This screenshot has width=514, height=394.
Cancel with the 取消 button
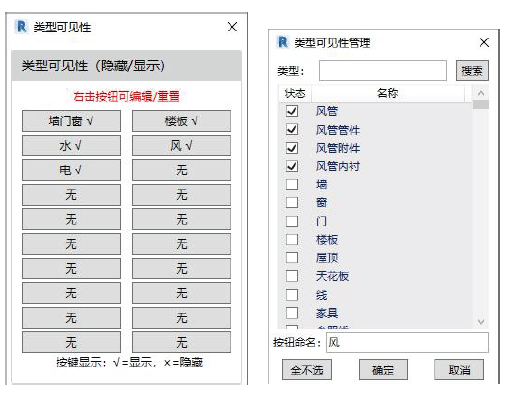pyautogui.click(x=459, y=370)
